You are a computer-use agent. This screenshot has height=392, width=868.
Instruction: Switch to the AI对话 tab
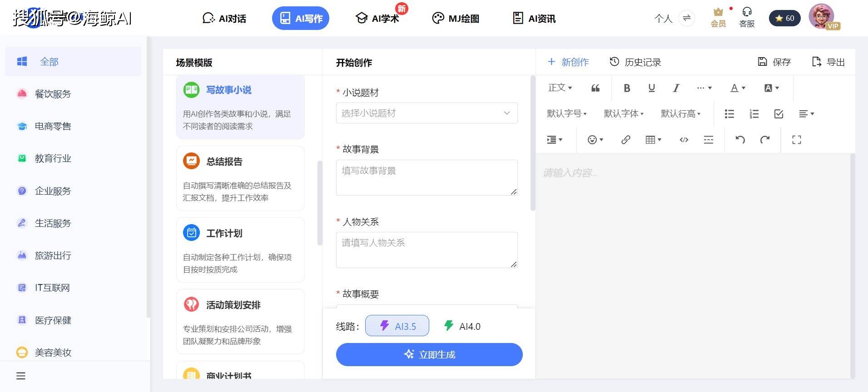click(x=224, y=19)
